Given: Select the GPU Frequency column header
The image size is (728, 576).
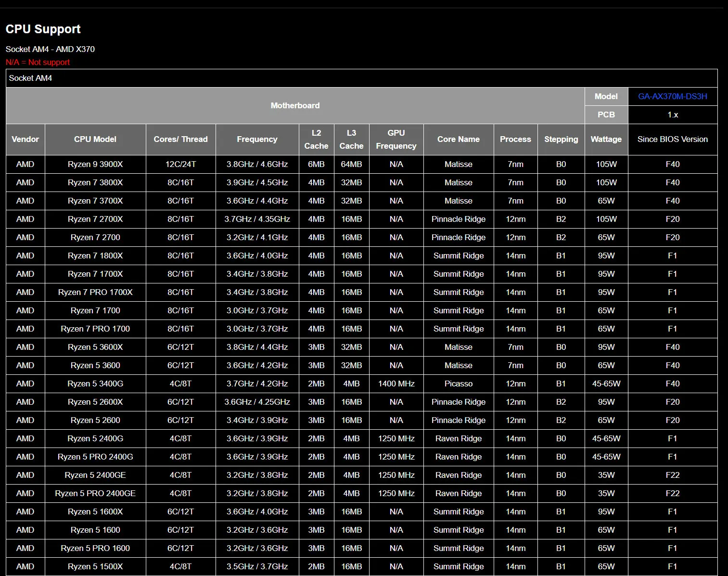Looking at the screenshot, I should [396, 139].
